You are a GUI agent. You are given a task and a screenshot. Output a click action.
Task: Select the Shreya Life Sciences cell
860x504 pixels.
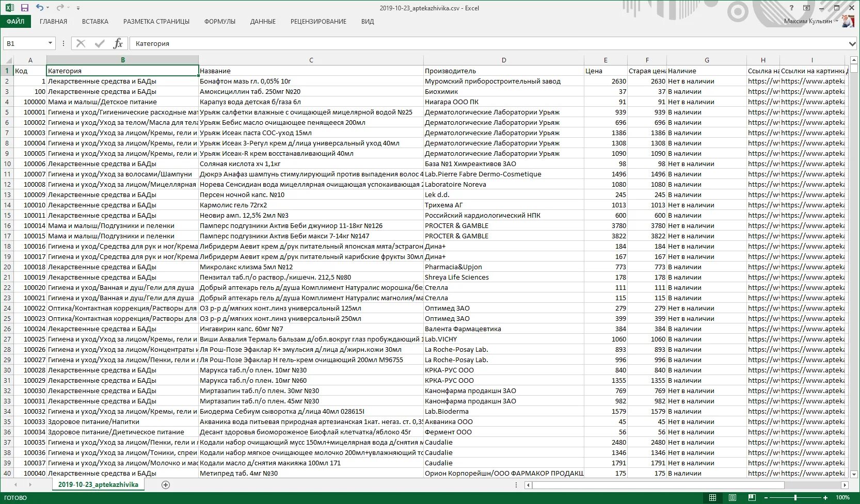point(504,277)
